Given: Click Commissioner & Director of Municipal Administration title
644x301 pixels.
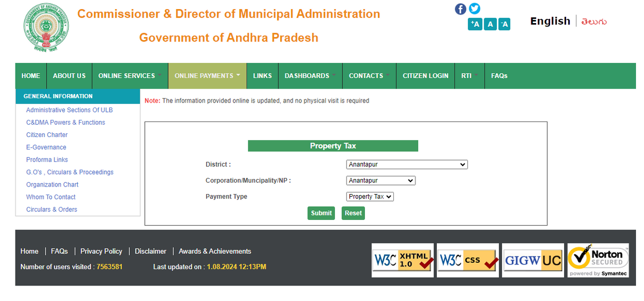Looking at the screenshot, I should (x=229, y=14).
